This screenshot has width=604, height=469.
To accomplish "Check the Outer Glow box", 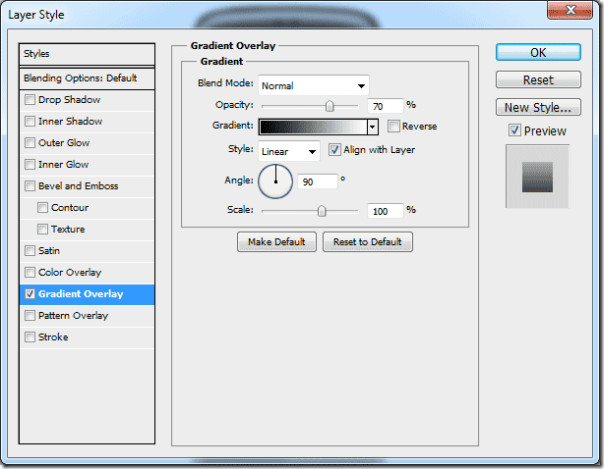I will tap(30, 143).
